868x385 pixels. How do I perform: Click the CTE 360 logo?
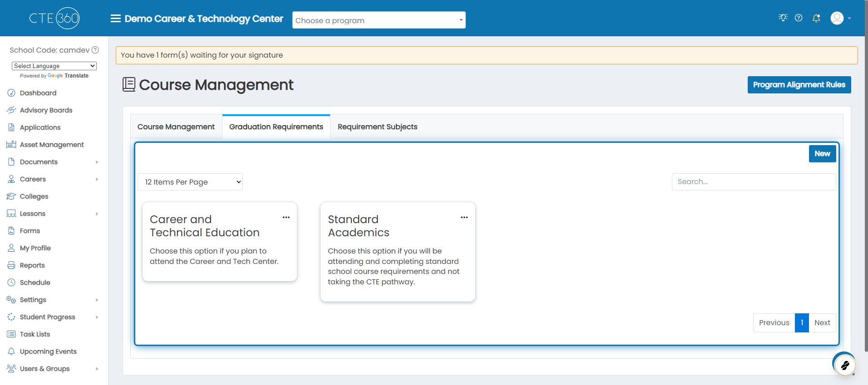click(x=54, y=18)
